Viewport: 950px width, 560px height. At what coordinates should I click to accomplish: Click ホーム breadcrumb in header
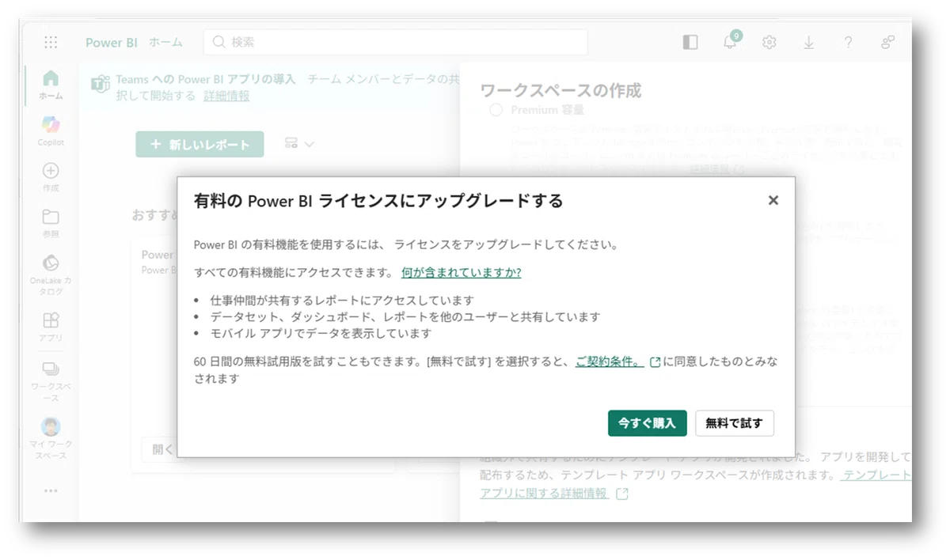165,43
